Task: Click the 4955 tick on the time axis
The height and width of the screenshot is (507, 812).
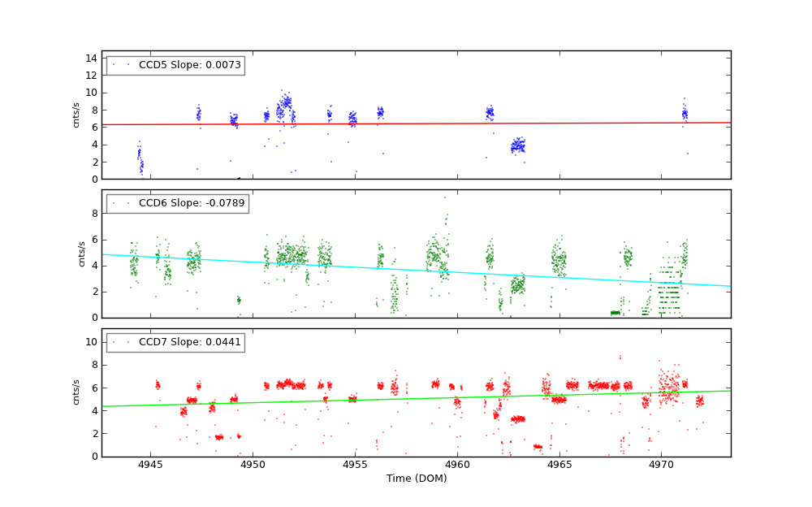Action: tap(355, 466)
